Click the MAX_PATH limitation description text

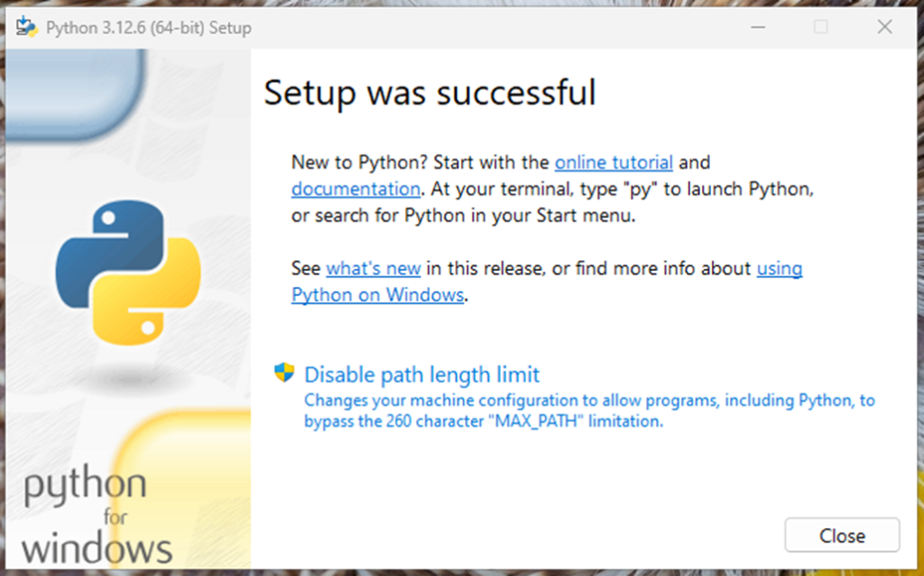point(589,411)
